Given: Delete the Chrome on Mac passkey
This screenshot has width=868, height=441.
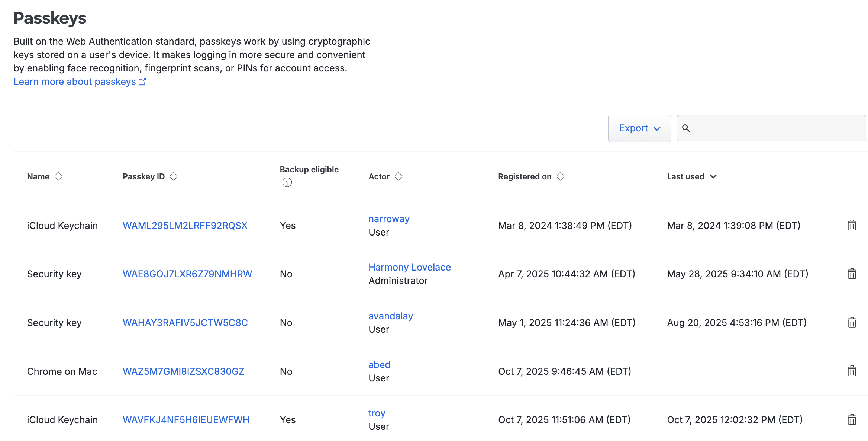Looking at the screenshot, I should coord(852,371).
